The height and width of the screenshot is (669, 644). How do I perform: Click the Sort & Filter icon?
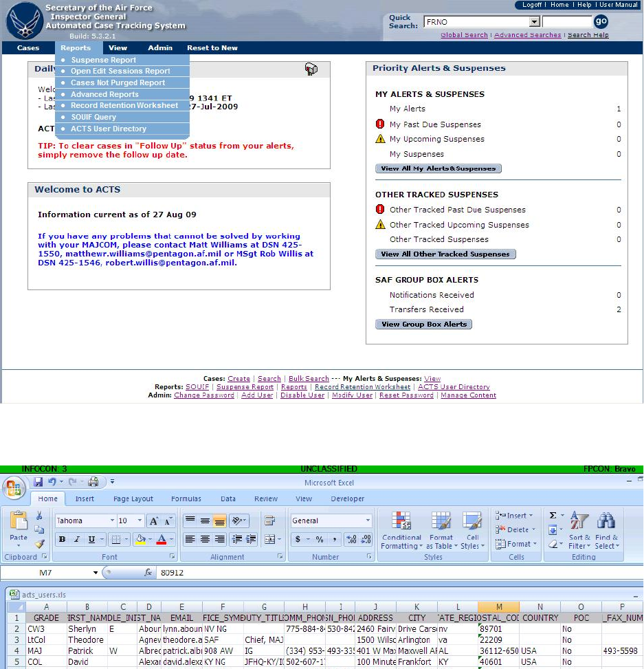pos(579,521)
